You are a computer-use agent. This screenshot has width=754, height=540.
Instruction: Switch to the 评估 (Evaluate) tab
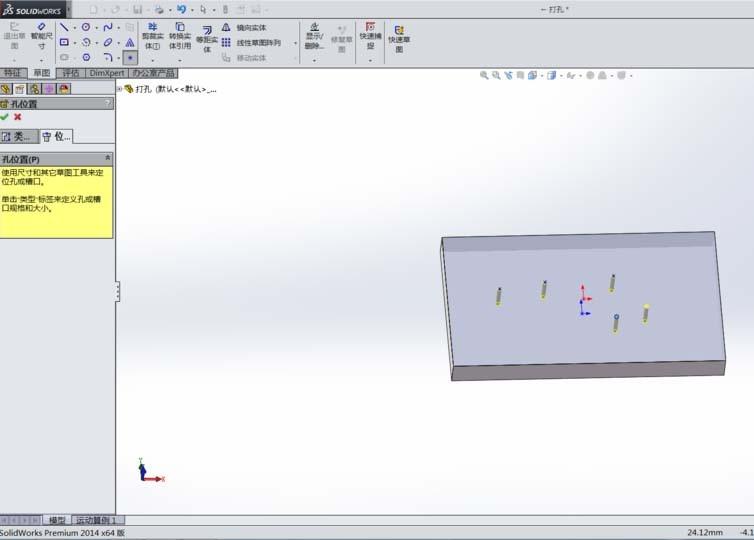point(71,73)
